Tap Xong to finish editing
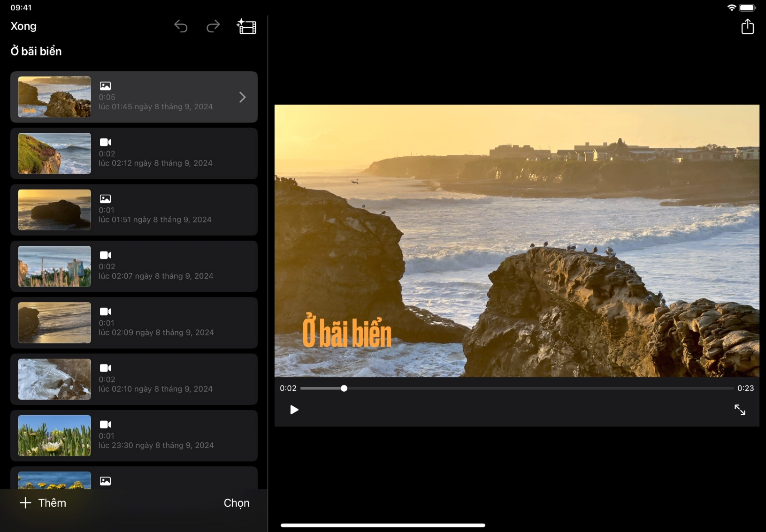The width and height of the screenshot is (766, 532). coord(23,26)
